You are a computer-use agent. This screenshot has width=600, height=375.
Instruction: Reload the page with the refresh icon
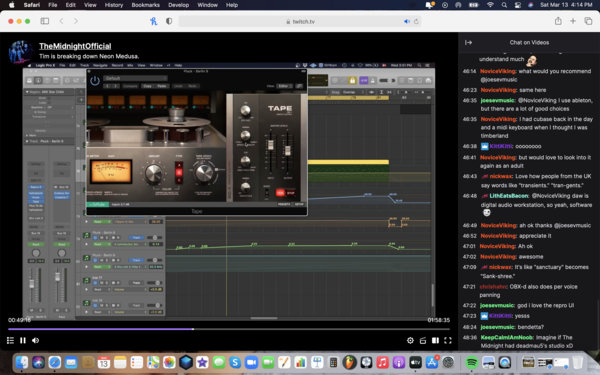(x=416, y=21)
